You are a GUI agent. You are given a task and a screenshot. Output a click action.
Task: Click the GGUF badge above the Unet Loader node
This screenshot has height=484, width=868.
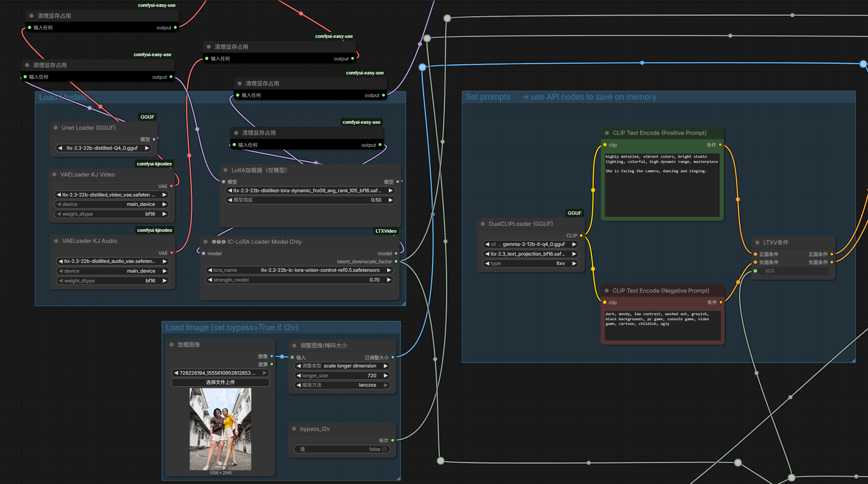(x=148, y=117)
